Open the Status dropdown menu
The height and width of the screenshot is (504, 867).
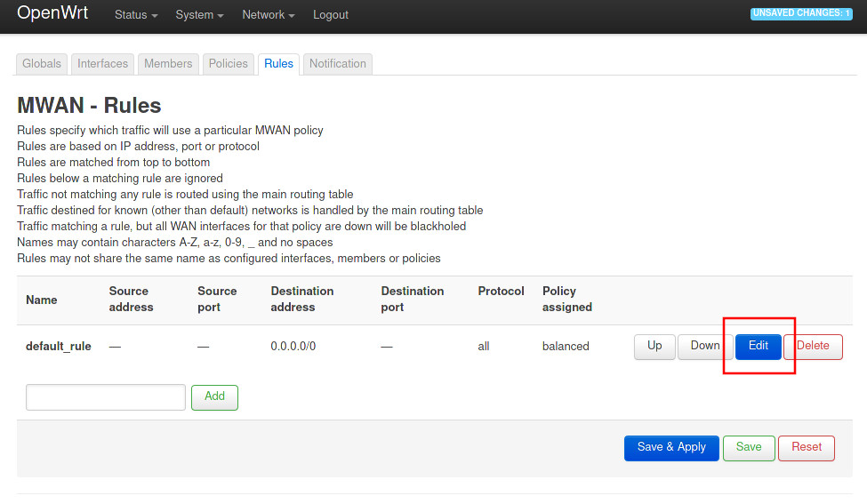point(135,15)
